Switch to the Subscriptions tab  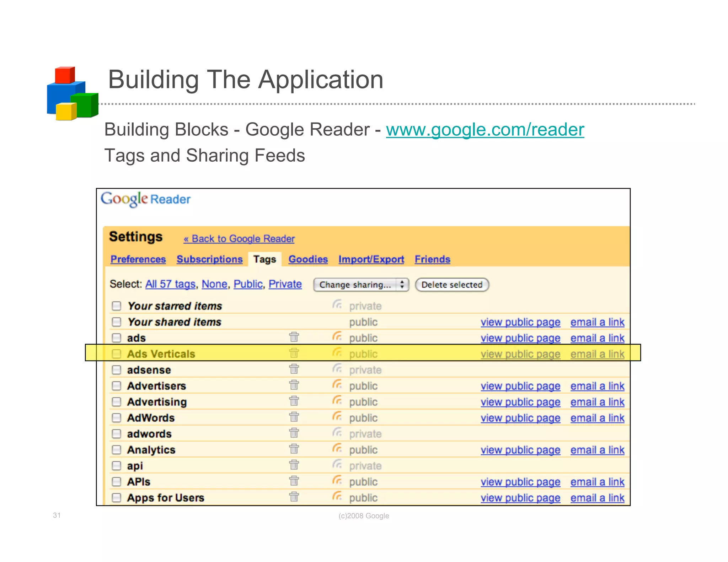pos(209,259)
